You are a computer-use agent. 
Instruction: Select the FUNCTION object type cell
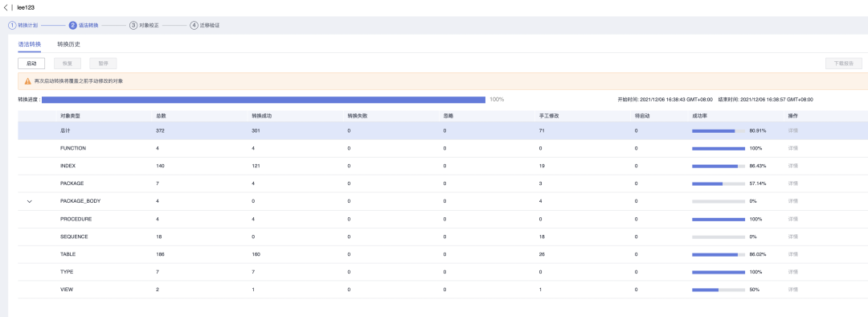click(73, 149)
